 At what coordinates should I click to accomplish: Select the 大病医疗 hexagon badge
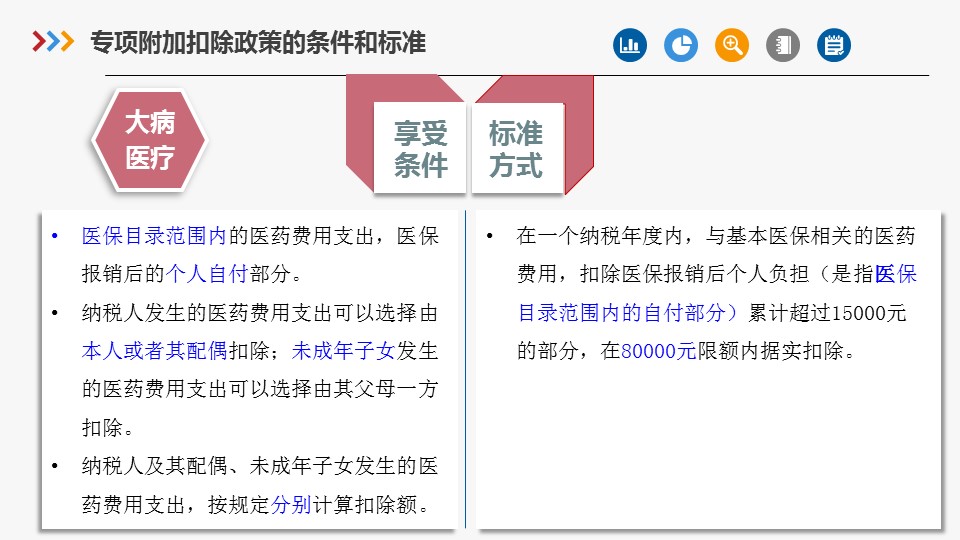[x=149, y=140]
